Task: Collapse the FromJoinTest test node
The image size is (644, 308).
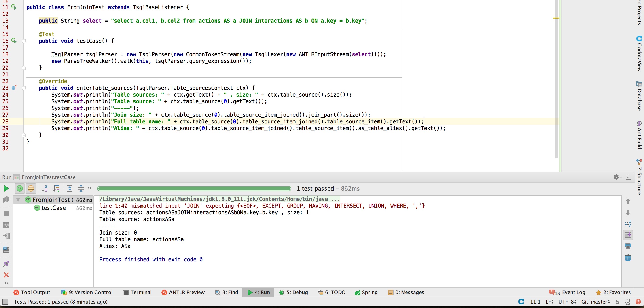Action: coord(18,200)
